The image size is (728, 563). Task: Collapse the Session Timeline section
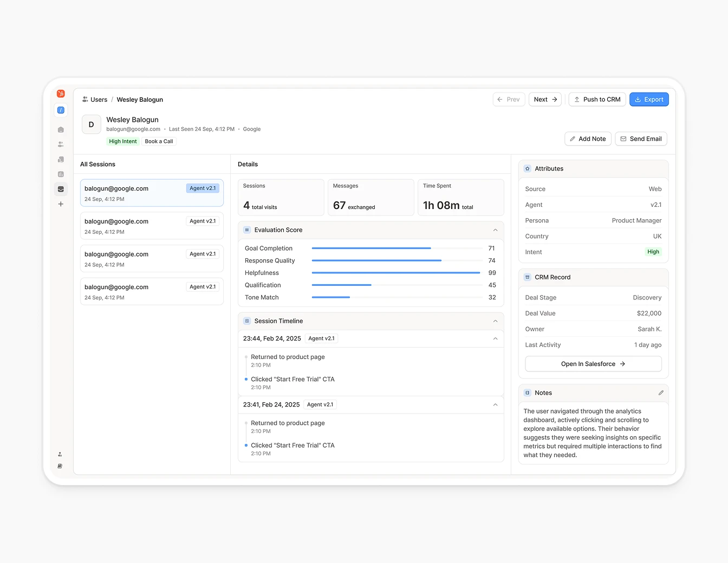495,321
